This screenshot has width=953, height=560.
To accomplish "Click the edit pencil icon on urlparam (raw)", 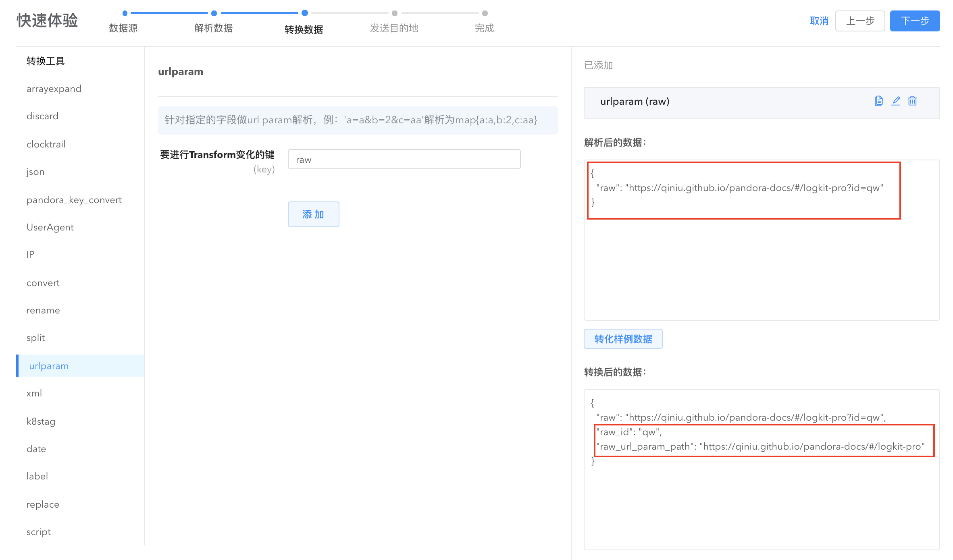I will (896, 101).
